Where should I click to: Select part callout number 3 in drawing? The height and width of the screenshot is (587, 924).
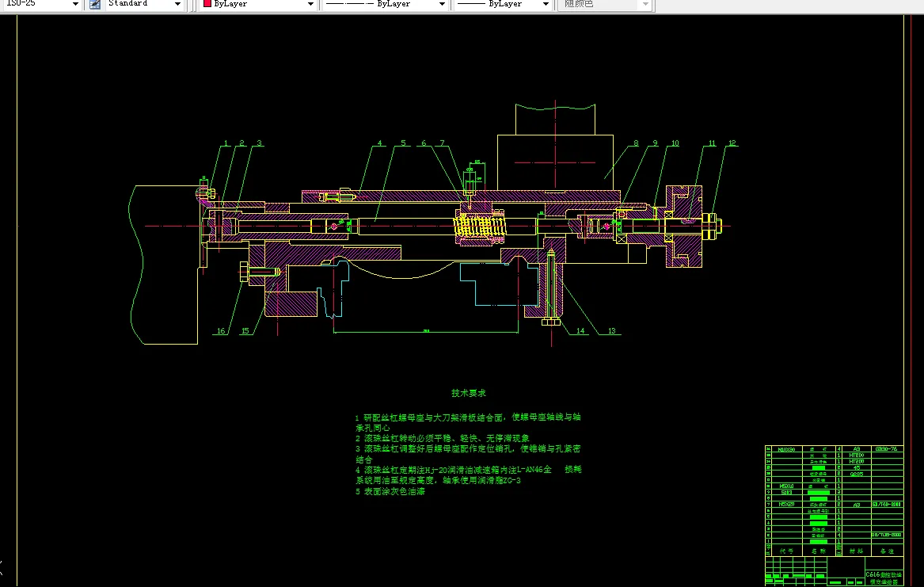[x=259, y=143]
